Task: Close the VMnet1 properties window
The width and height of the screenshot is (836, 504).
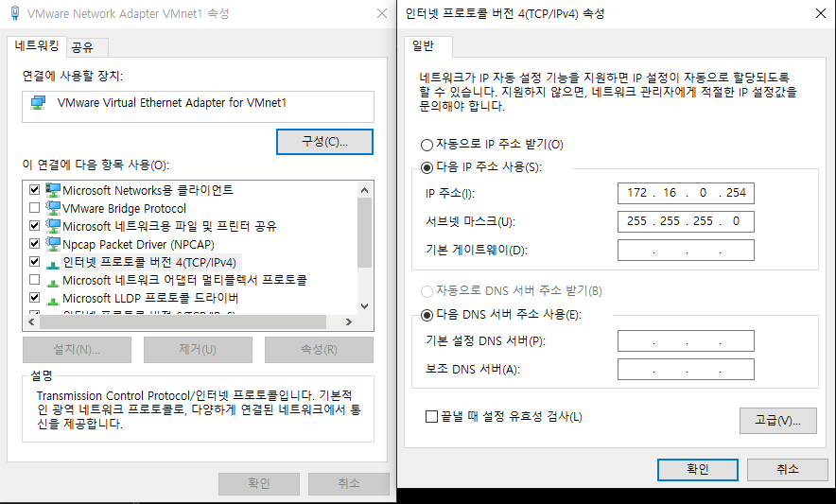Action: 382,13
